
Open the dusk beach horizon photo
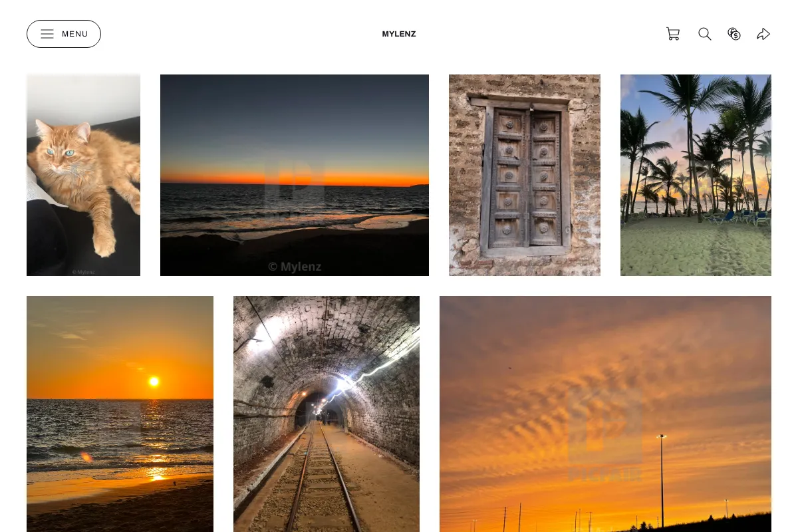point(295,175)
